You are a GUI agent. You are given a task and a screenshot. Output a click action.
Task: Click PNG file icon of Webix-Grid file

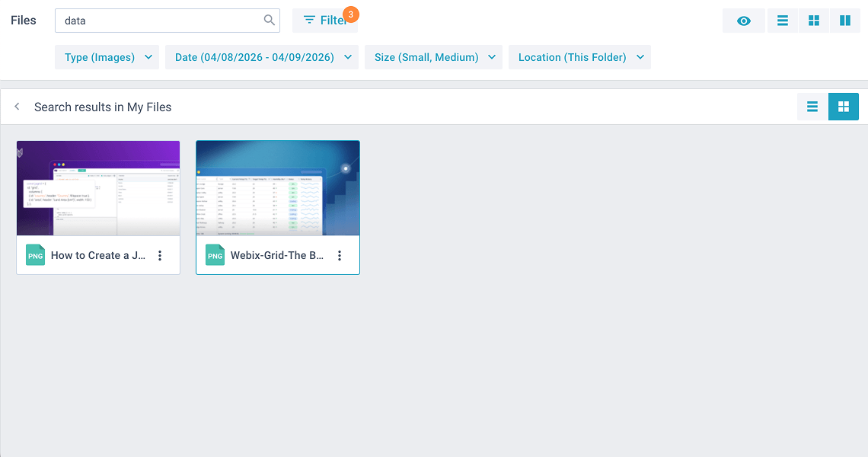[x=215, y=255]
